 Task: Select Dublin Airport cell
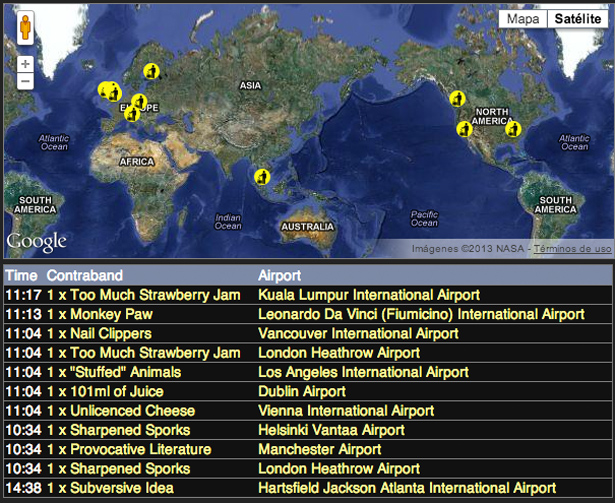click(302, 392)
